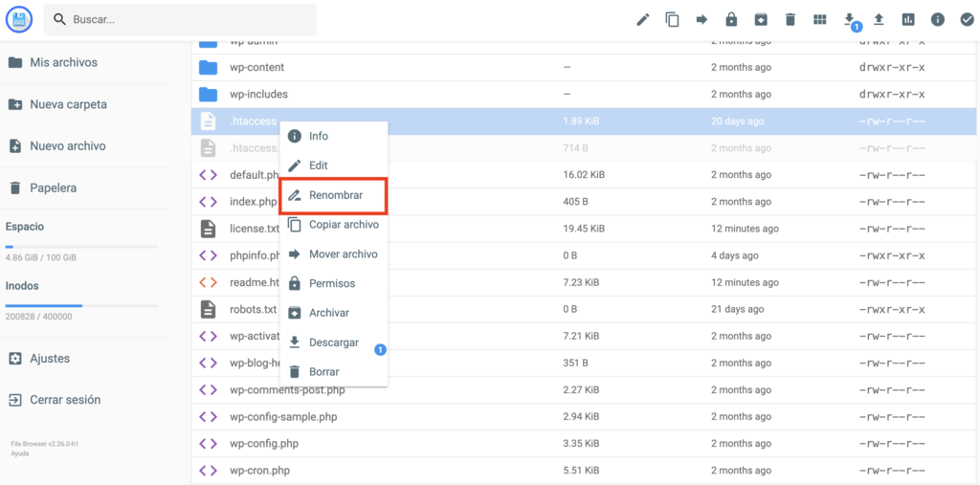Click the 21 days ago date cell
The width and height of the screenshot is (980, 485).
coord(738,309)
